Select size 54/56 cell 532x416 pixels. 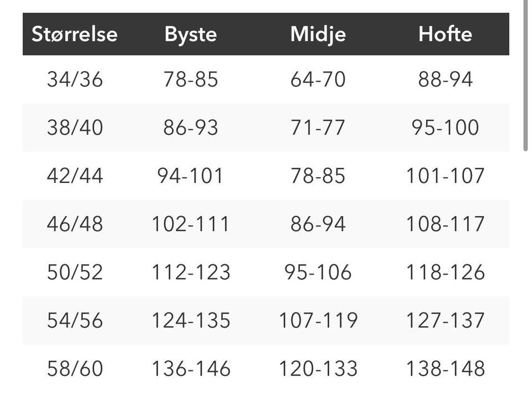point(75,321)
